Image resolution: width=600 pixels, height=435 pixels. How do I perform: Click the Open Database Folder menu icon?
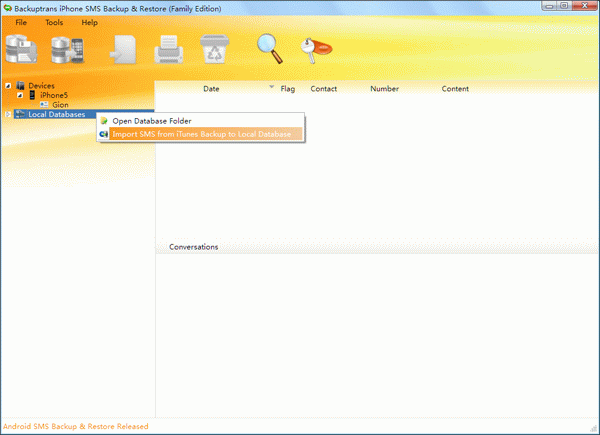tap(104, 121)
